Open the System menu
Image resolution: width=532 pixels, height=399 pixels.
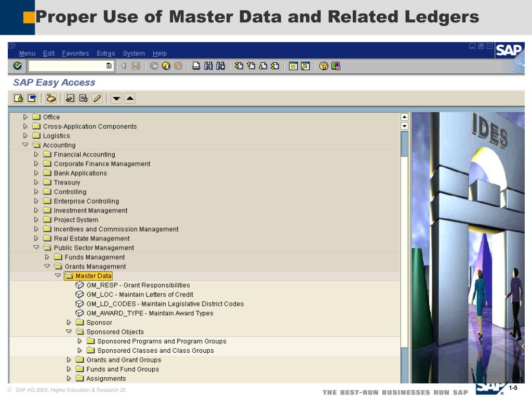tap(134, 54)
